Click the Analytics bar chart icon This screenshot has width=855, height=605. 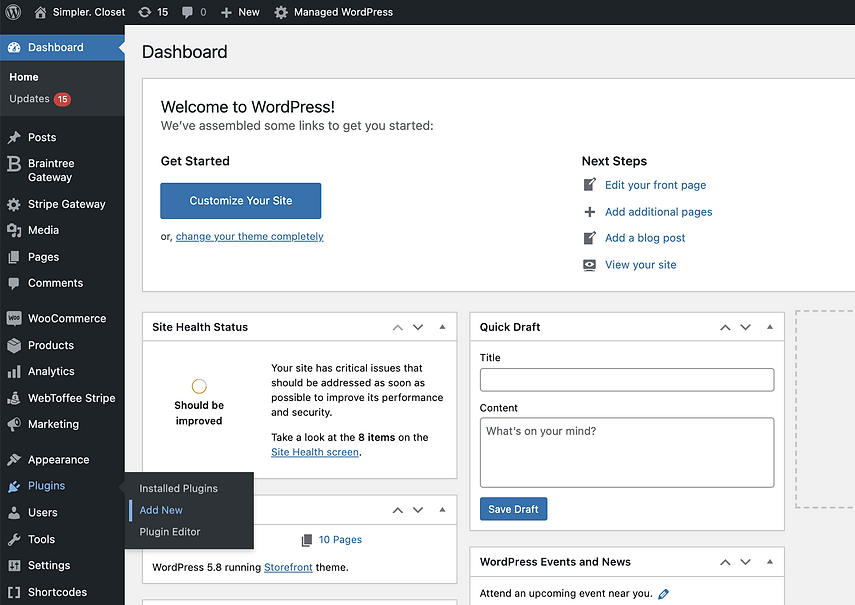pos(14,372)
